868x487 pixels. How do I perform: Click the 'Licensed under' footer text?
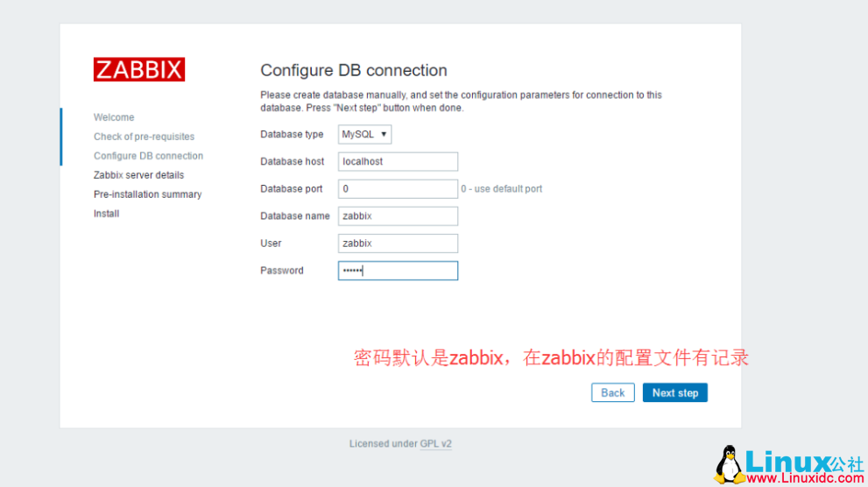click(383, 444)
